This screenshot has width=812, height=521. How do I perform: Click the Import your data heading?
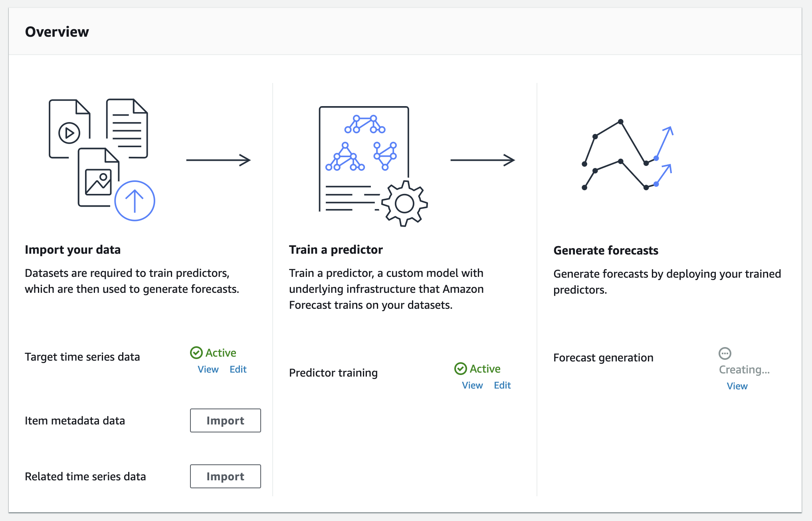click(x=73, y=250)
